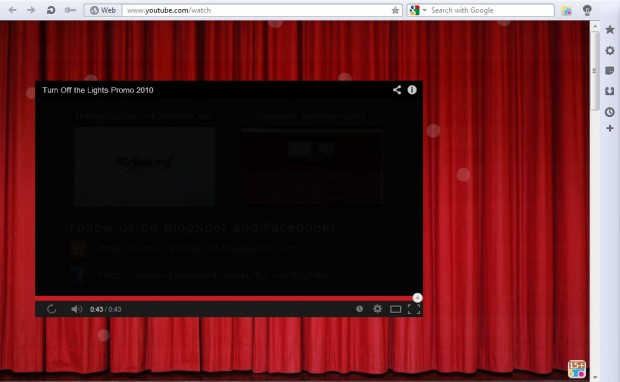Screen dimensions: 620x382
Task: Bookmark the page with address bar star
Action: [395, 10]
